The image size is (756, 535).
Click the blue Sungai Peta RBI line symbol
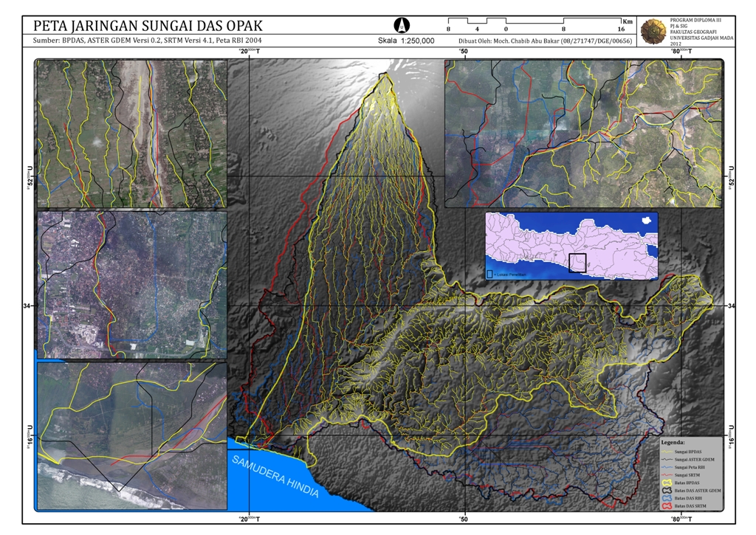[x=668, y=467]
